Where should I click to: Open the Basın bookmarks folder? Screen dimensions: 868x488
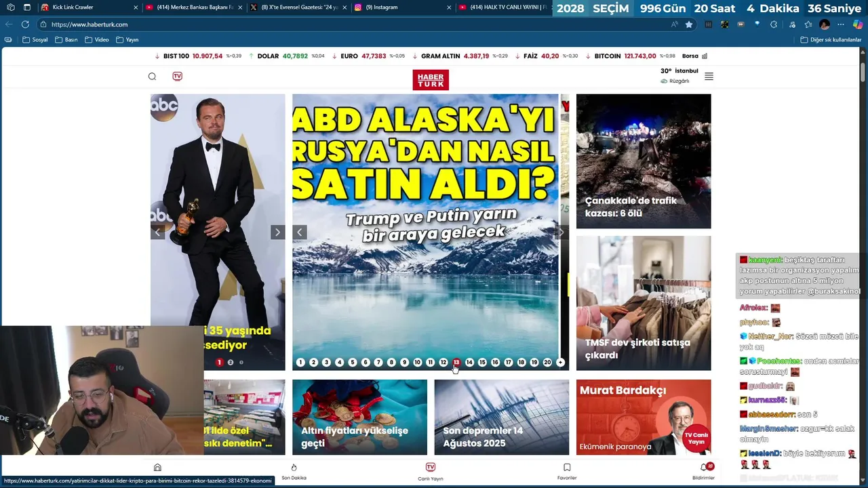point(66,39)
